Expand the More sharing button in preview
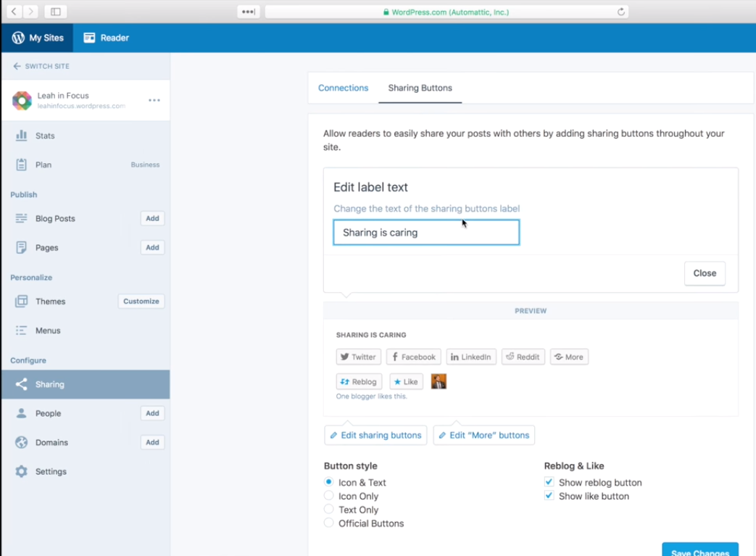The height and width of the screenshot is (556, 756). coord(569,357)
